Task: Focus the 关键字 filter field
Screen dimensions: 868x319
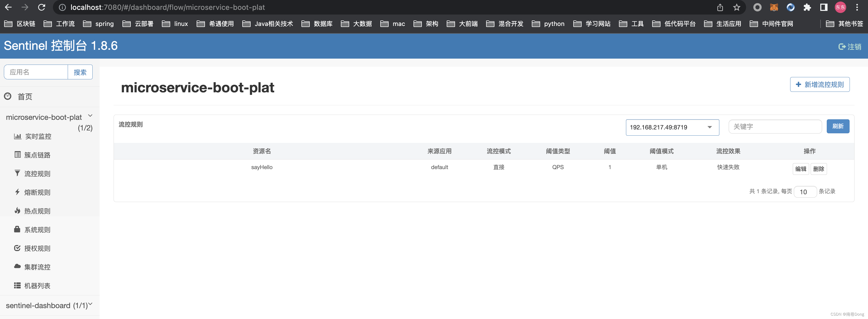Action: tap(775, 127)
